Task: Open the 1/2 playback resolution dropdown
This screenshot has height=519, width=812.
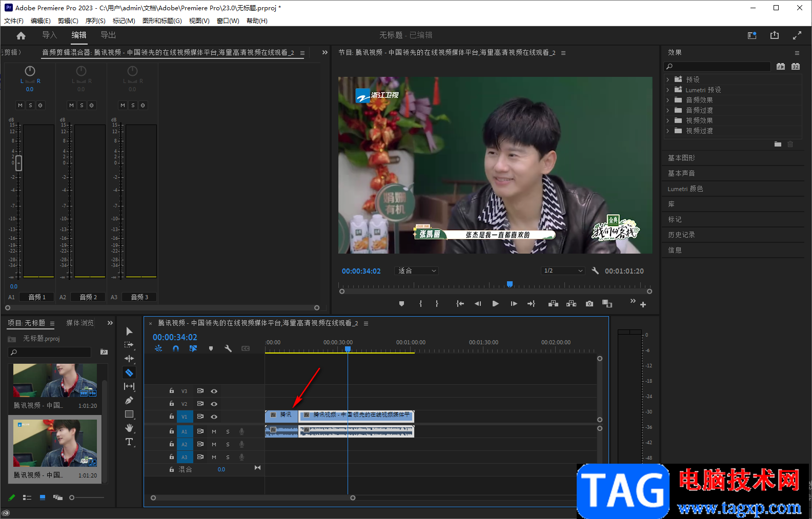Action: tap(563, 271)
